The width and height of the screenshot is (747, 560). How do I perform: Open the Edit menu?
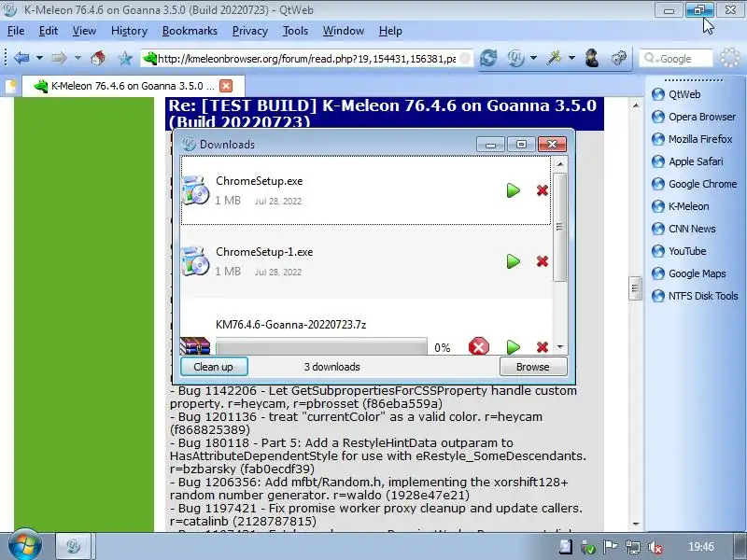click(x=49, y=31)
